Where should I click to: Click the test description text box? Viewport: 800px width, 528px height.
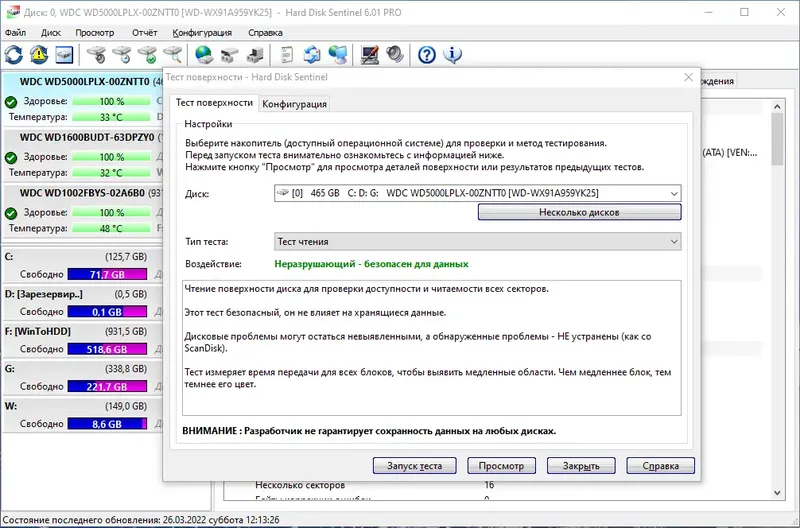coord(432,347)
